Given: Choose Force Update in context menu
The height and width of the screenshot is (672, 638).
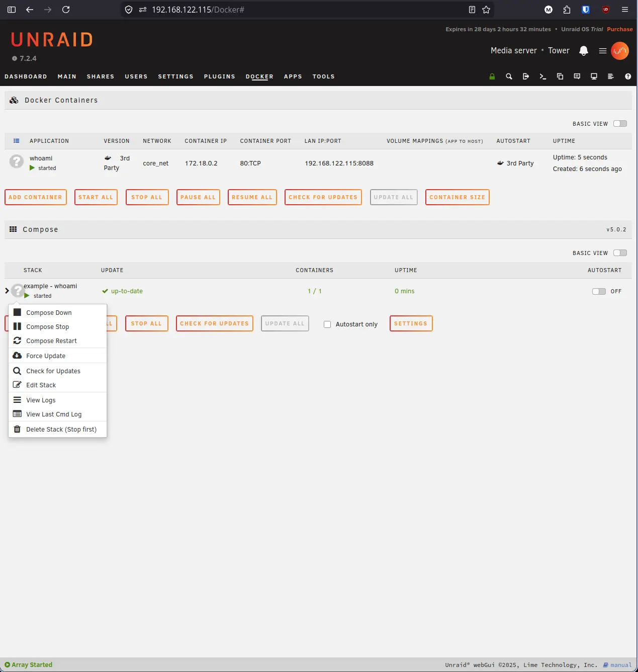Looking at the screenshot, I should 58,356.
